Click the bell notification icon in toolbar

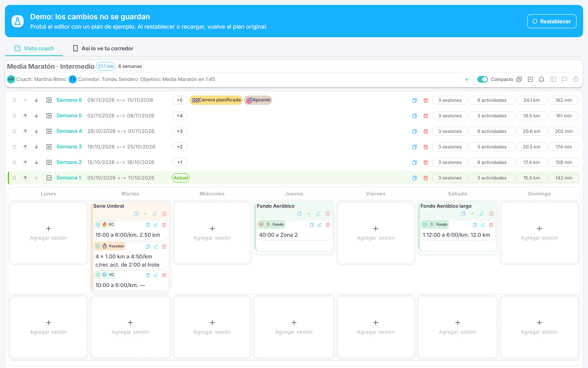click(541, 79)
